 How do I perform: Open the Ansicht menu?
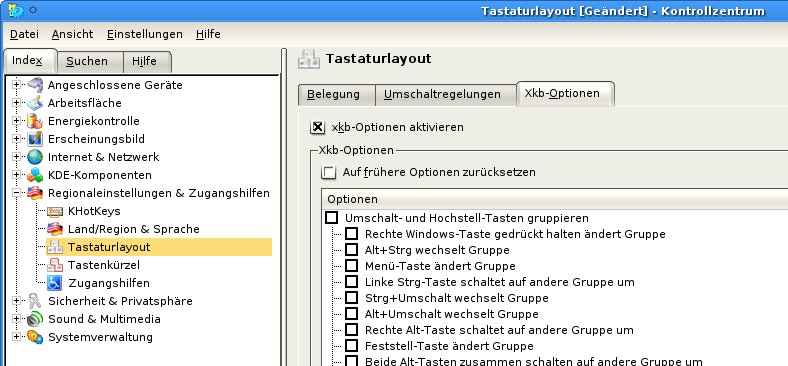pos(72,34)
